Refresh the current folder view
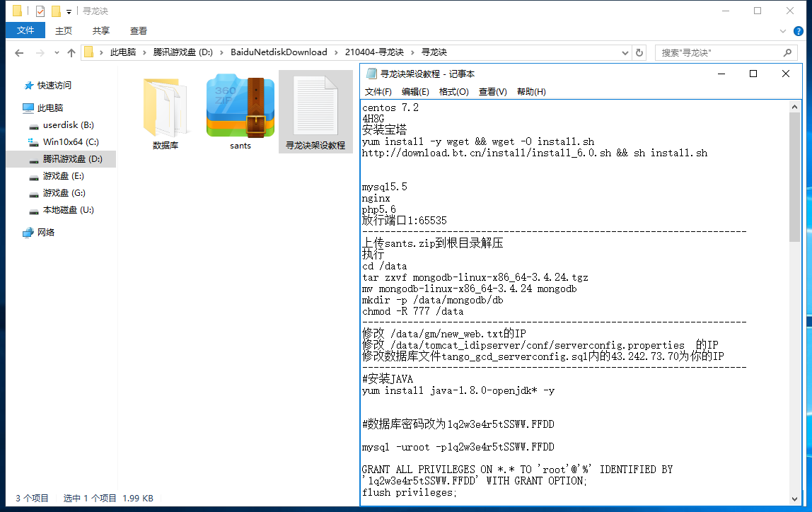The width and height of the screenshot is (812, 512). point(639,53)
